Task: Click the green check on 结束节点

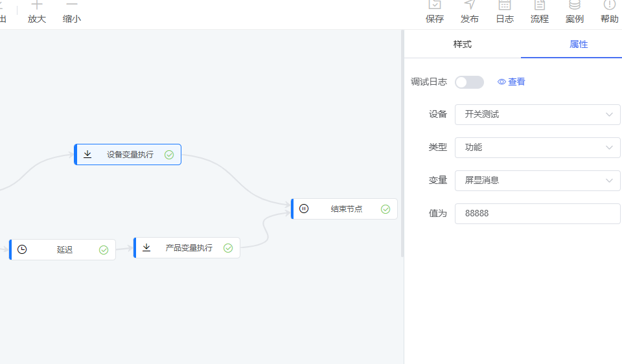Action: tap(386, 209)
